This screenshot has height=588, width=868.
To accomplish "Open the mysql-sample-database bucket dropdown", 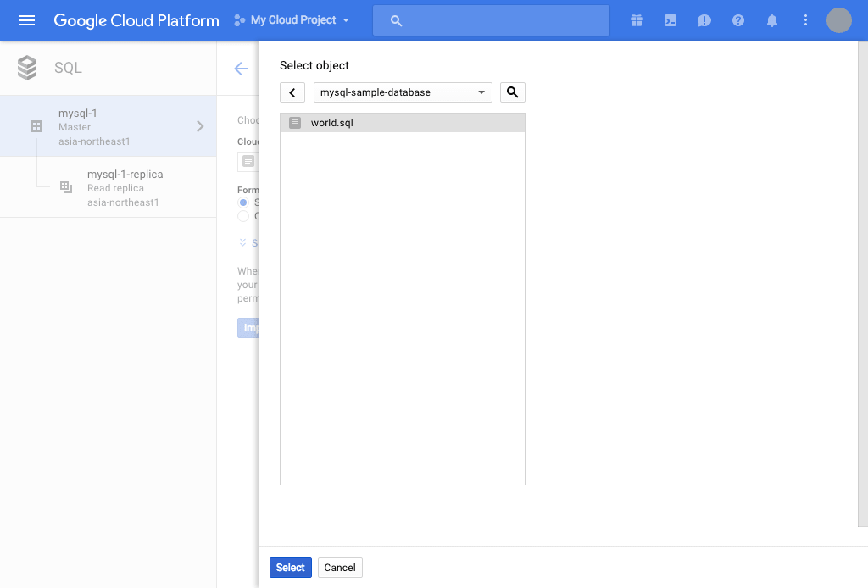I will pyautogui.click(x=403, y=92).
